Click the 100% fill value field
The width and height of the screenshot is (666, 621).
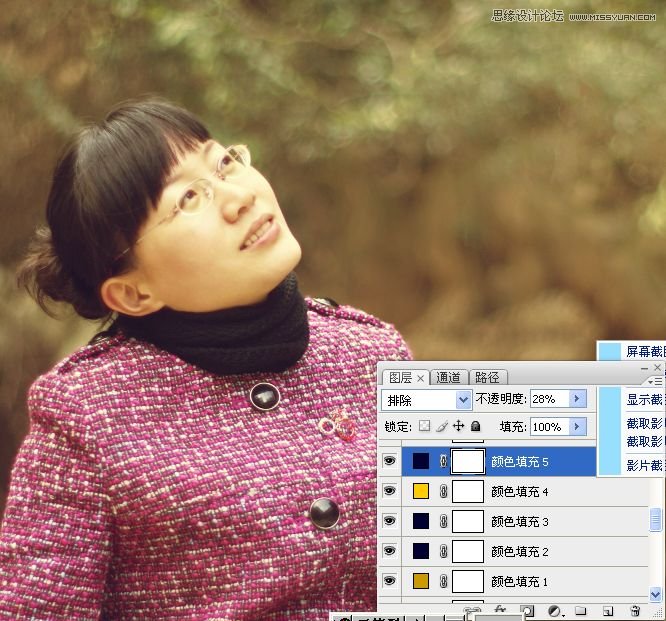(x=549, y=426)
